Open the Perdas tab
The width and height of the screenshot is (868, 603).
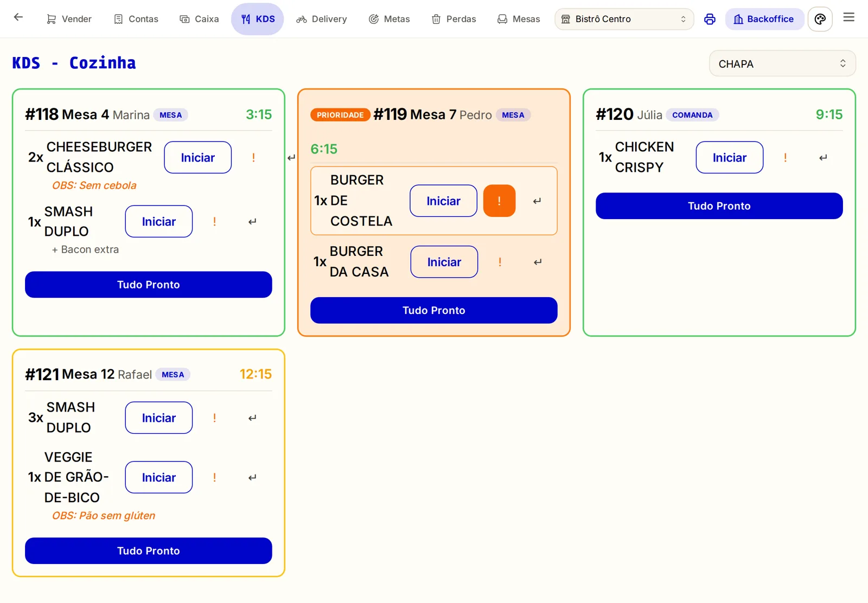click(454, 20)
